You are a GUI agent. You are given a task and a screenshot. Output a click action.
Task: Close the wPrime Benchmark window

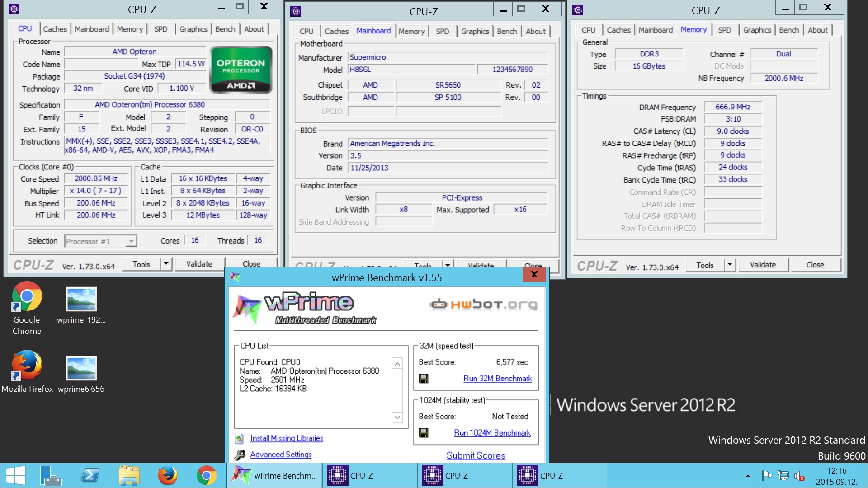point(534,274)
